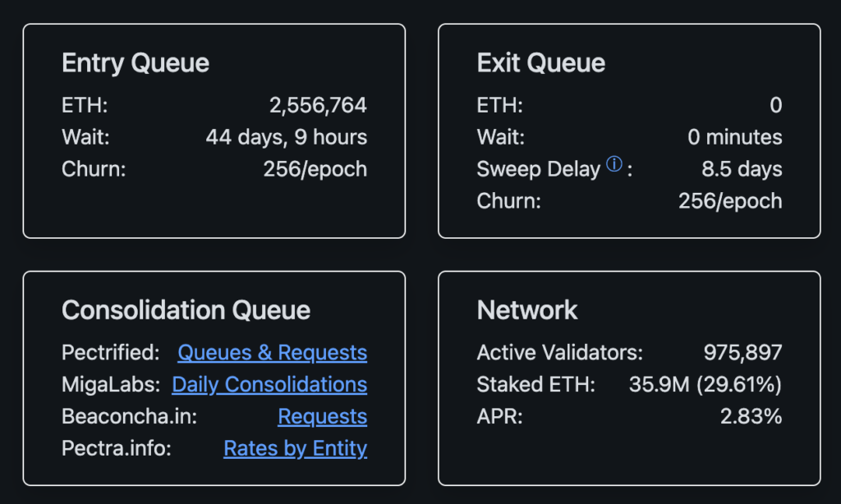
Task: Open the Rates by Entity link
Action: coord(295,449)
